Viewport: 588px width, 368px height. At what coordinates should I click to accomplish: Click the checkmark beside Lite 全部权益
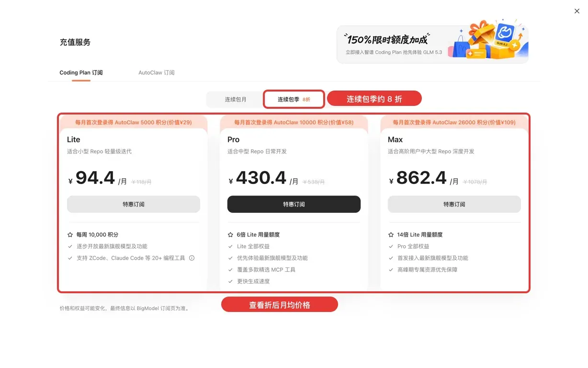point(230,246)
